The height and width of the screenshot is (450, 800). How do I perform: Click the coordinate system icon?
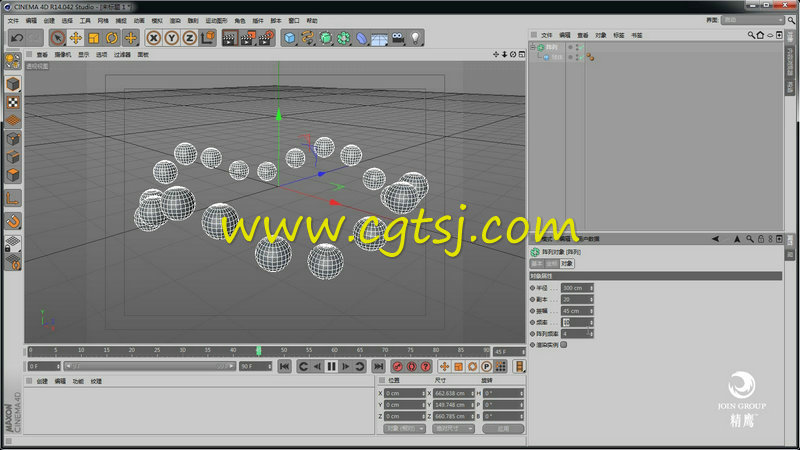pos(208,38)
